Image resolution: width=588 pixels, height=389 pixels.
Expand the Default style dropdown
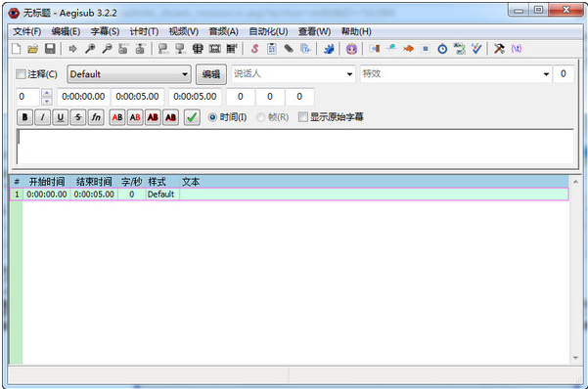pyautogui.click(x=129, y=74)
